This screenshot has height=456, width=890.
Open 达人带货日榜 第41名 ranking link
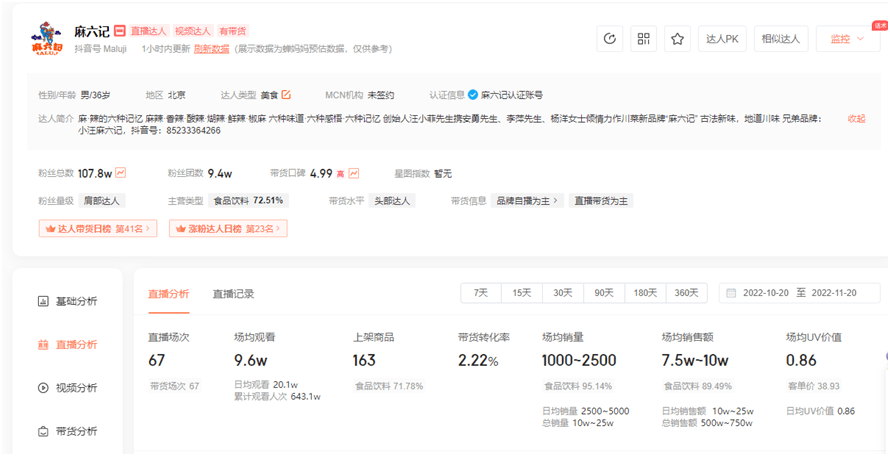tap(98, 229)
